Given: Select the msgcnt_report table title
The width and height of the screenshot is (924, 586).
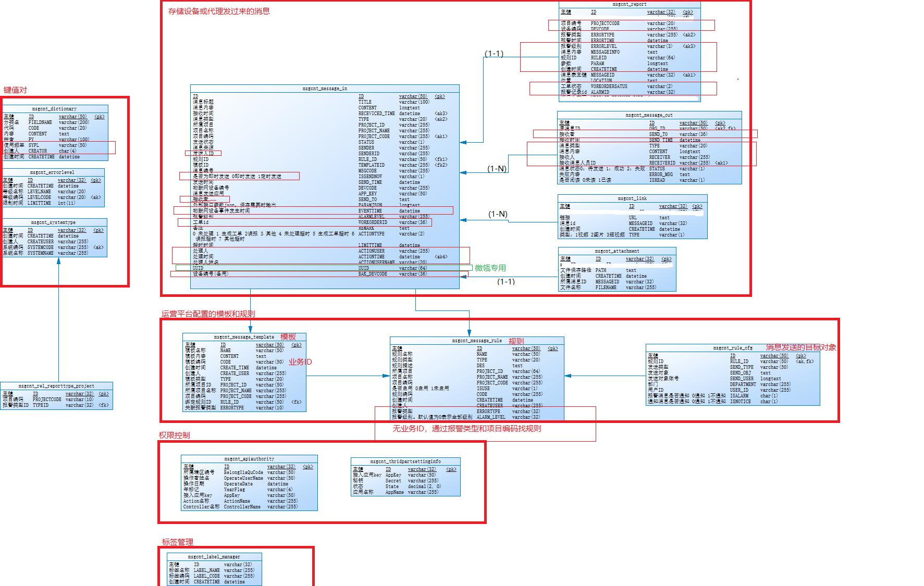Looking at the screenshot, I should coord(630,4).
